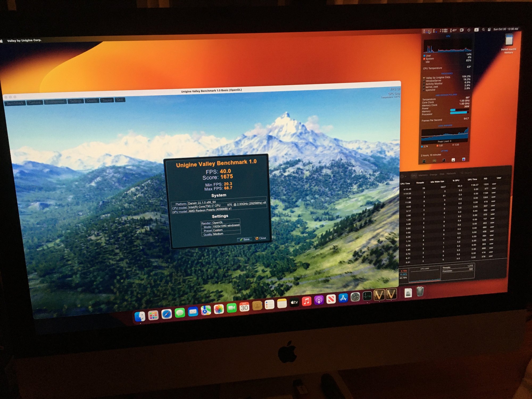The height and width of the screenshot is (399, 532).
Task: Save the Valley benchmark results
Action: [x=244, y=239]
